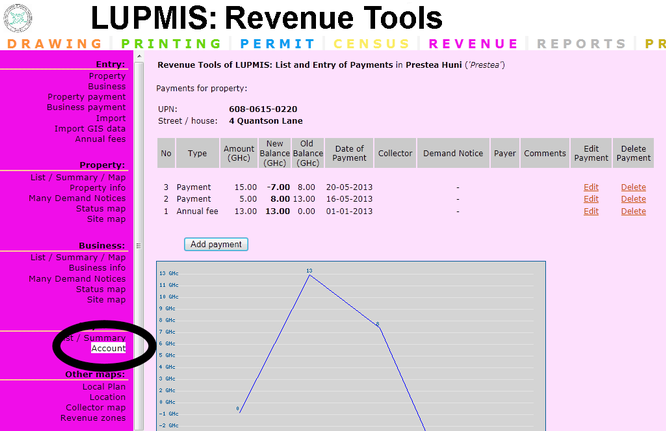This screenshot has height=431, width=666.
Task: Delete the Annual fee entry
Action: [633, 211]
